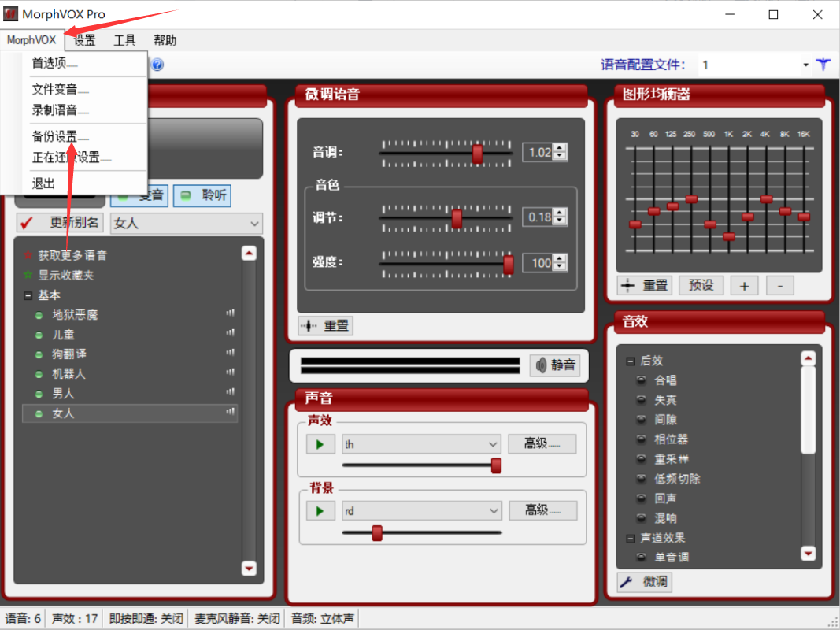Open effect 微调 with the wrench button
The image size is (840, 630).
pyautogui.click(x=645, y=582)
